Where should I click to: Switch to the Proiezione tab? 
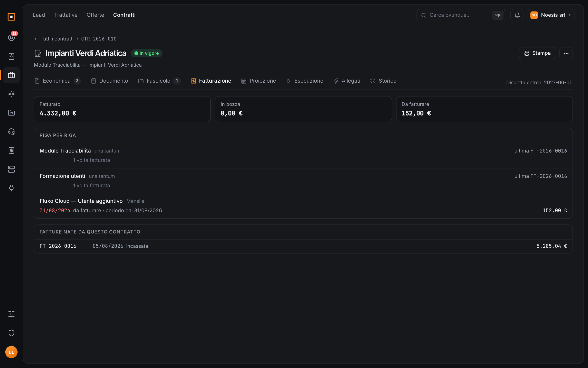258,81
